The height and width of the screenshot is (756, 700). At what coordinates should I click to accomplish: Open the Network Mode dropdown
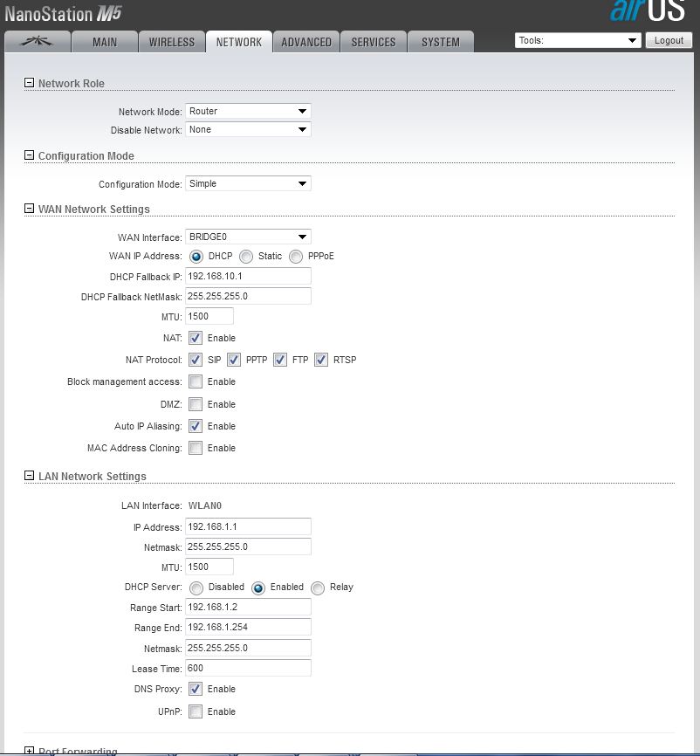(x=248, y=111)
